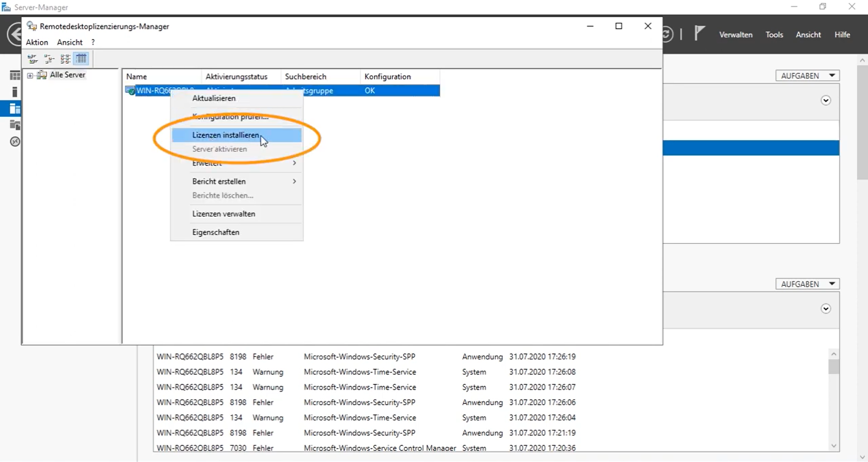Select the highlighted details-view toolbar icon

click(x=81, y=59)
